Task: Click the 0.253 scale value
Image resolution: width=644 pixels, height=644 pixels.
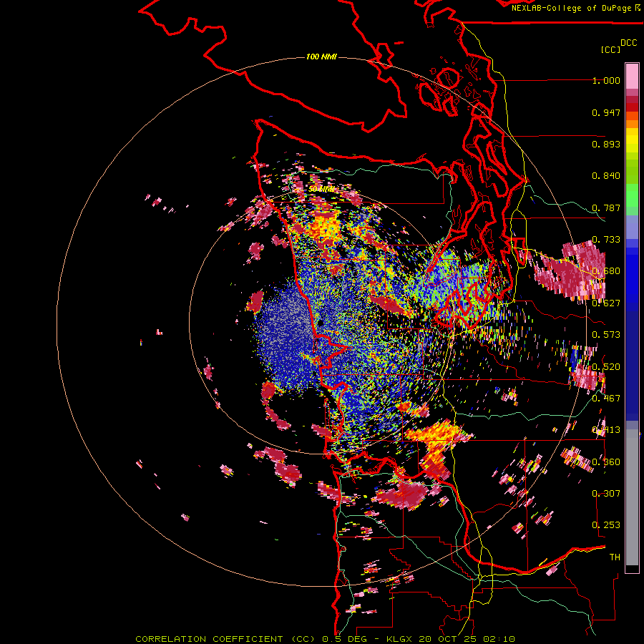Action: pyautogui.click(x=606, y=525)
